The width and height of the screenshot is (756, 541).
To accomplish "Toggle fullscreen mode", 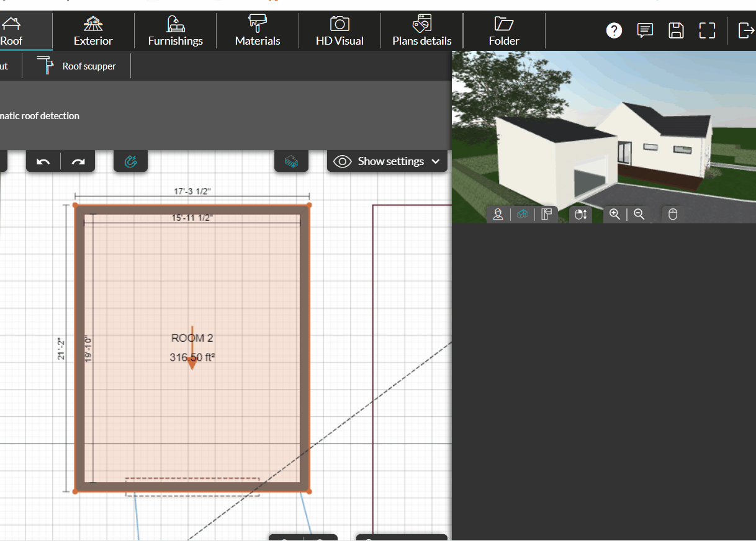I will 707,30.
